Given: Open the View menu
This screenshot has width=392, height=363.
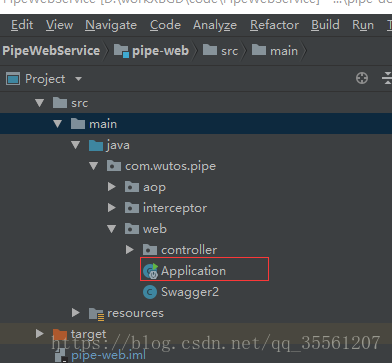Looking at the screenshot, I should point(59,25).
